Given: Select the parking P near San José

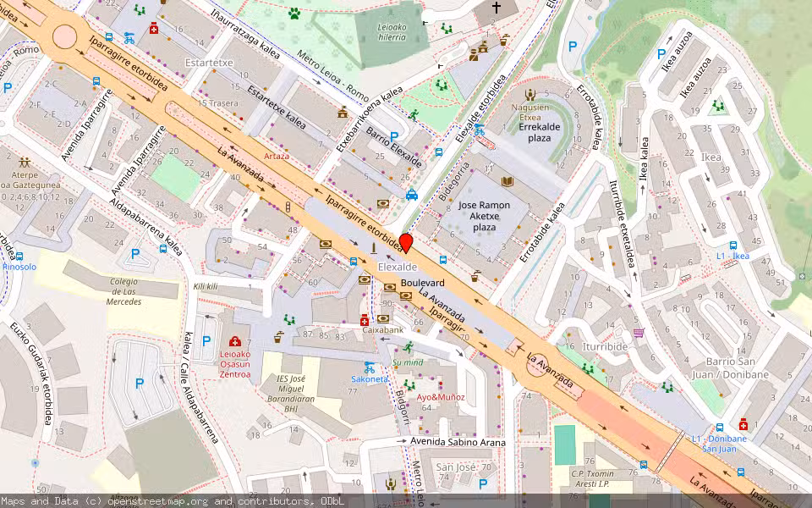Looking at the screenshot, I should 483,484.
